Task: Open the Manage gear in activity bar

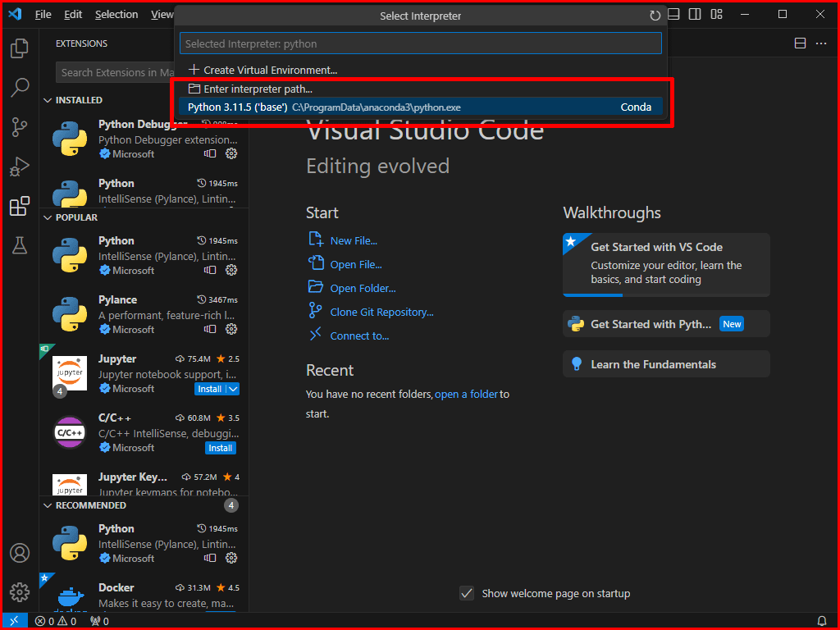Action: point(20,592)
